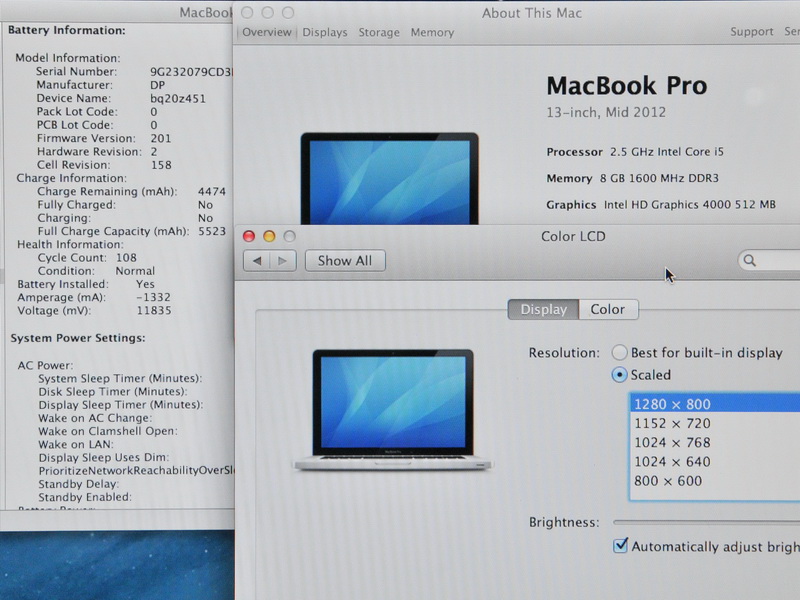Click Wake on Clamshell Open row
The width and height of the screenshot is (800, 600).
coord(108,431)
